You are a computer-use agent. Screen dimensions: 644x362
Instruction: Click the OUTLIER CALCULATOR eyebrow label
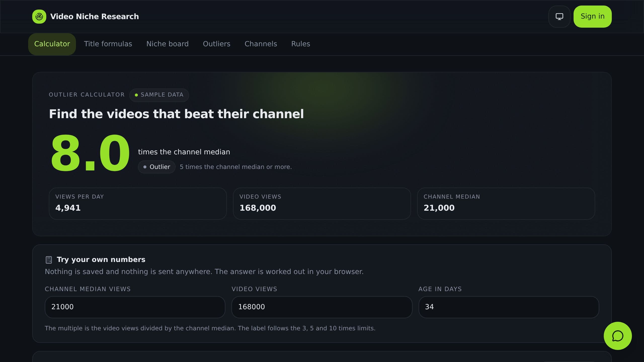point(87,95)
